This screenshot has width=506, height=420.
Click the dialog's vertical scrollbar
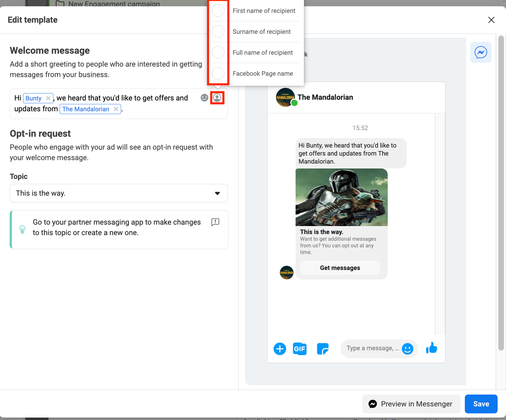click(501, 193)
